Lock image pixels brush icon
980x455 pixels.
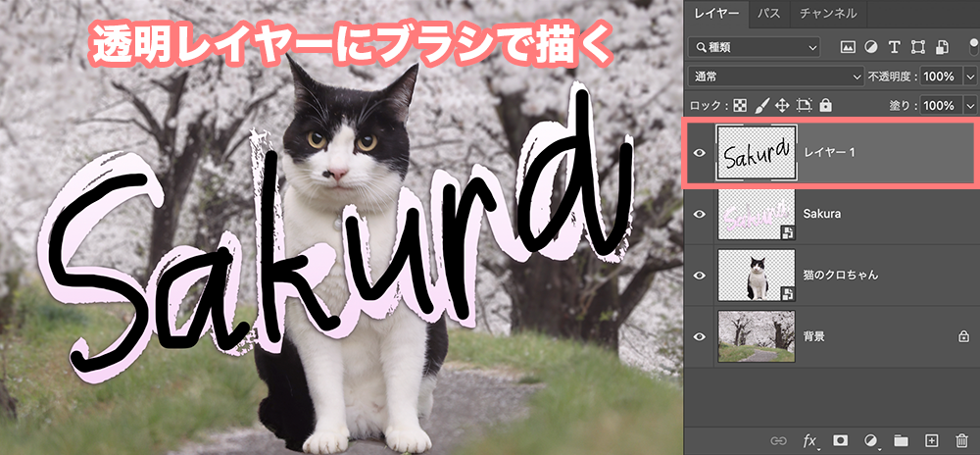760,105
